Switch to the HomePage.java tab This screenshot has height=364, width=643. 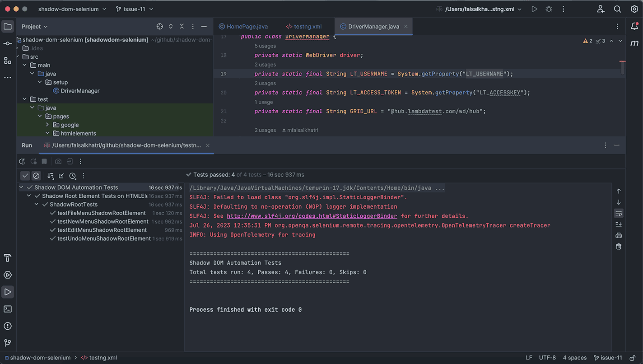pyautogui.click(x=247, y=26)
